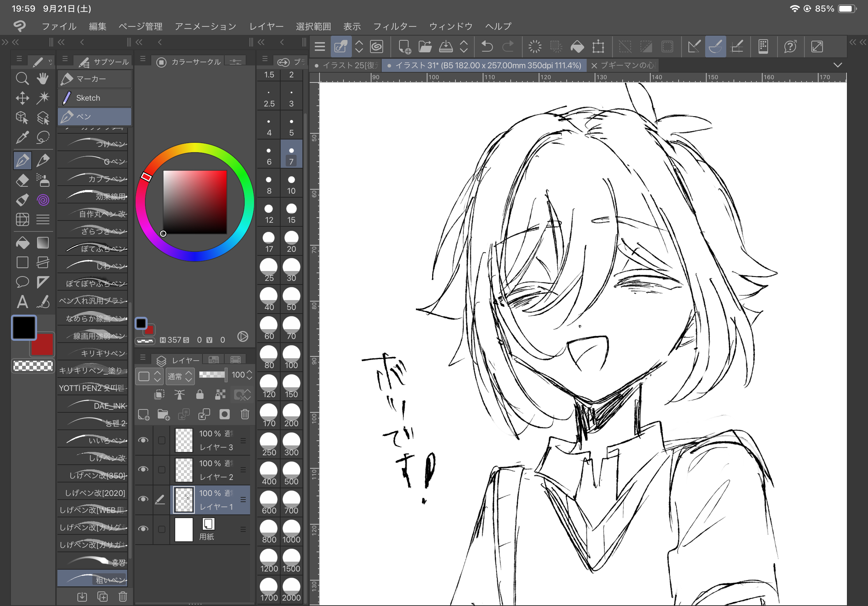The height and width of the screenshot is (606, 868).
Task: Click the Save icon in command bar
Action: point(446,47)
